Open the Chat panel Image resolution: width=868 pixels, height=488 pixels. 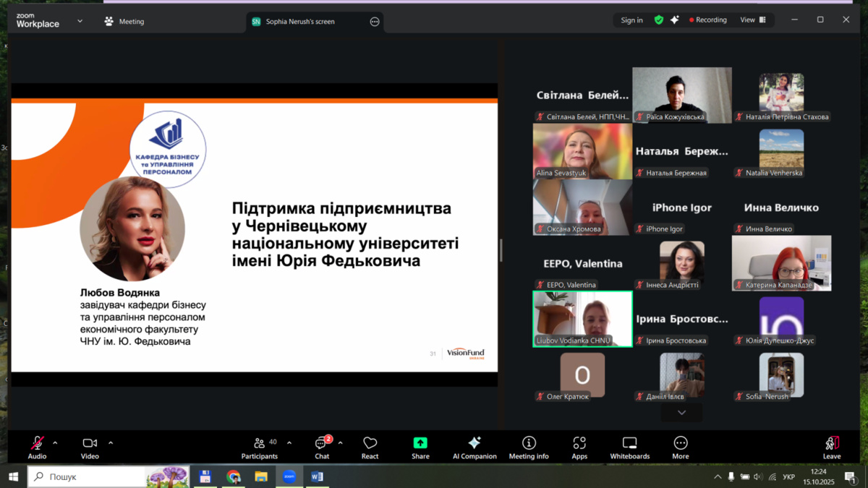[322, 447]
